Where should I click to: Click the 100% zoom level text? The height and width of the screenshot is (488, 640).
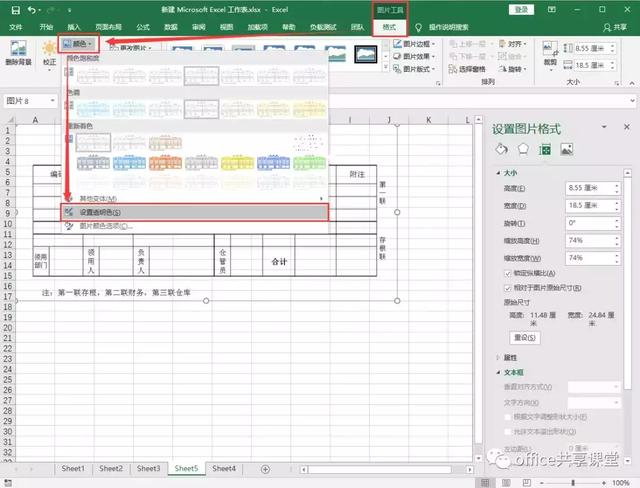620,483
